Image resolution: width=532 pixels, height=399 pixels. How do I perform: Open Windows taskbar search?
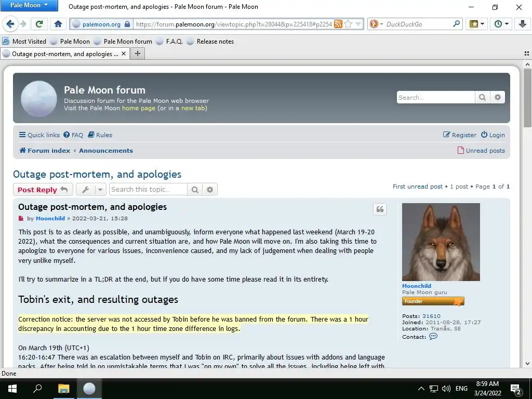click(37, 389)
